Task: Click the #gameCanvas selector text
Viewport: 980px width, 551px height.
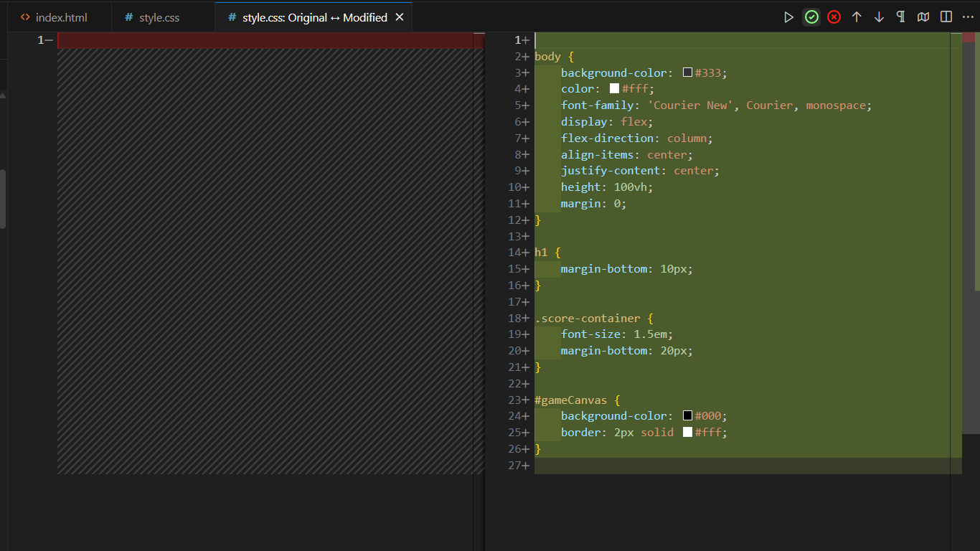Action: click(570, 400)
